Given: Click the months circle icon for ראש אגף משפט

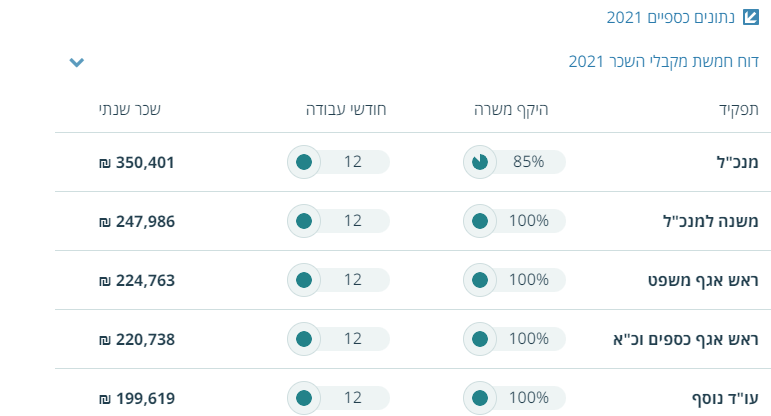Looking at the screenshot, I should (x=304, y=280).
